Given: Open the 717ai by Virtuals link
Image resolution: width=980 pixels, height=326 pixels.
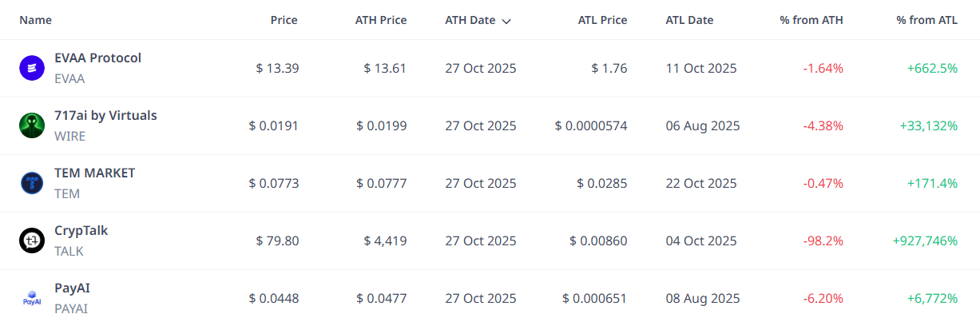Looking at the screenshot, I should tap(105, 115).
